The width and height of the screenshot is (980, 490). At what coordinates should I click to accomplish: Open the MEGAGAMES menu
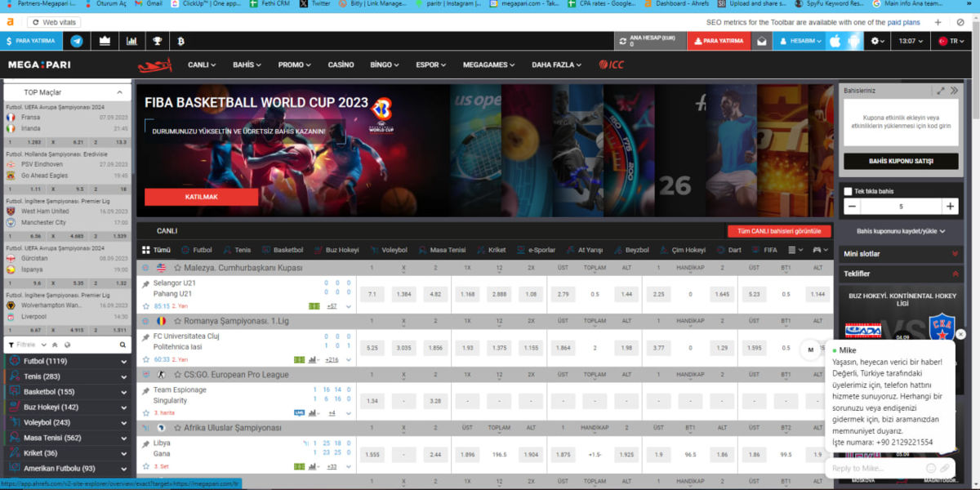pos(488,65)
